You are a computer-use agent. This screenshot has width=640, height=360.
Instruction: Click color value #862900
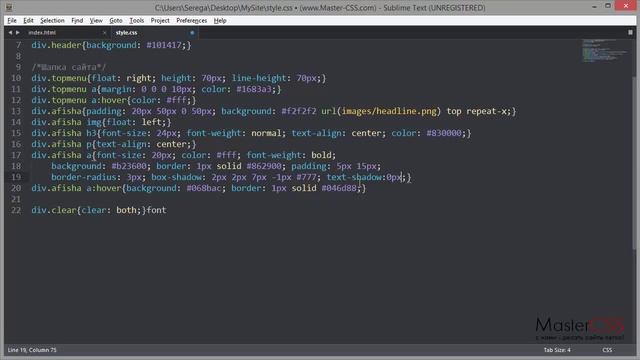pos(264,166)
